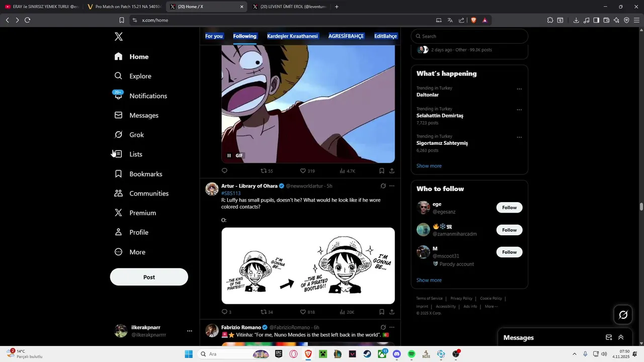
Task: Switch to EditBahçe tab
Action: pos(385,36)
